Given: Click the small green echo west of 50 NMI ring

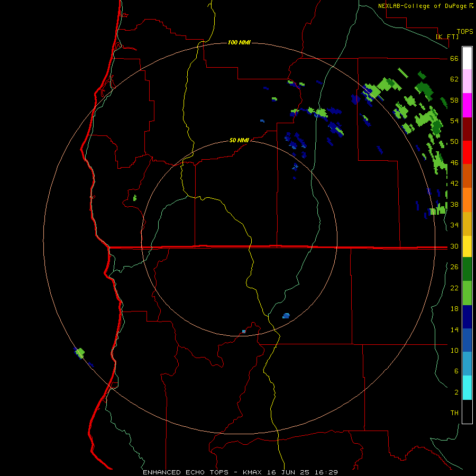Looking at the screenshot, I should pyautogui.click(x=135, y=198).
